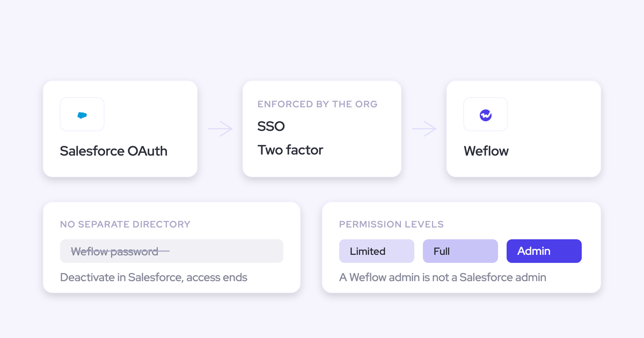The width and height of the screenshot is (644, 338).
Task: Click the Salesforce OAuth label
Action: [114, 151]
